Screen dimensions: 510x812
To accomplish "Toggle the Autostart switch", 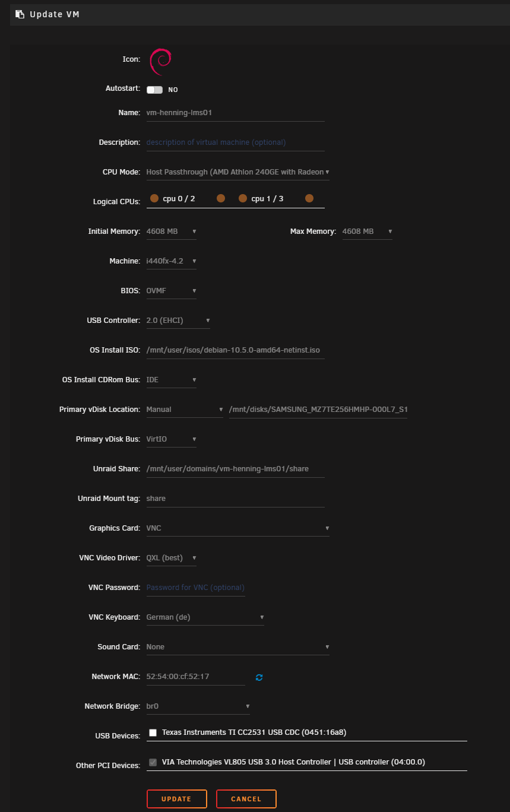I will [x=154, y=90].
